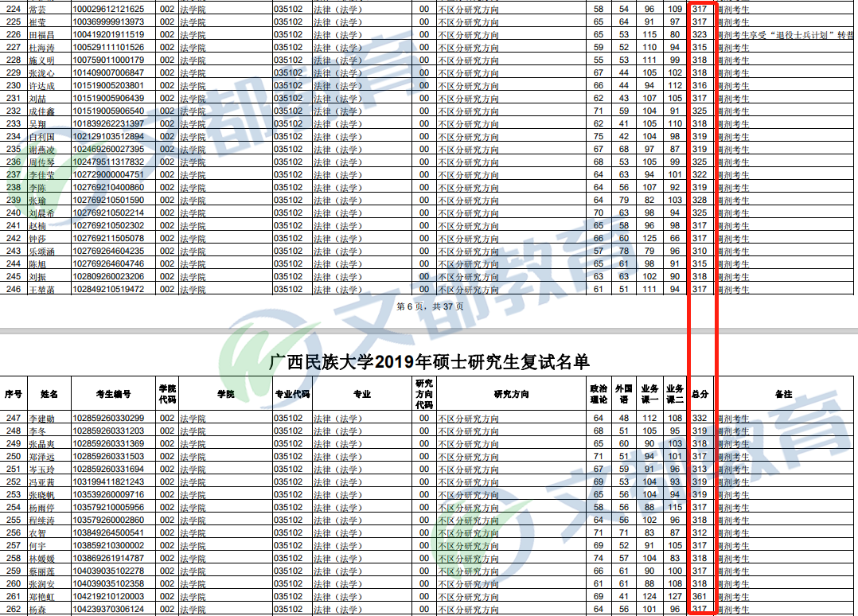
Task: Select exam number 102769264604746
Action: [x=108, y=263]
